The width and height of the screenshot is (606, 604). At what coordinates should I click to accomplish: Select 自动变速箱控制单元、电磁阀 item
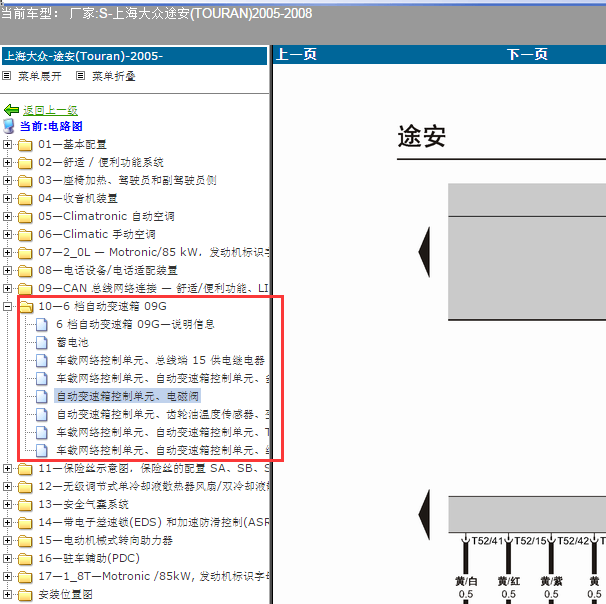point(128,396)
